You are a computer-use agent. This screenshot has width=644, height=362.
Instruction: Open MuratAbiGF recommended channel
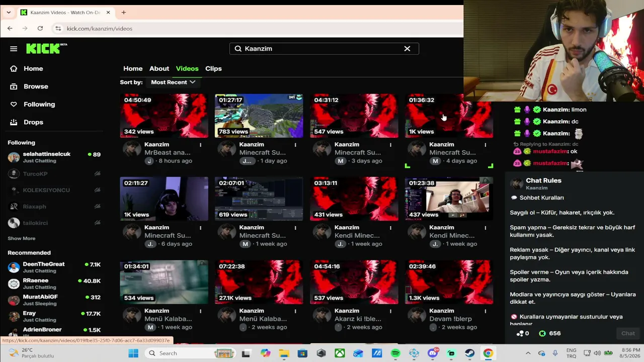pos(54,300)
